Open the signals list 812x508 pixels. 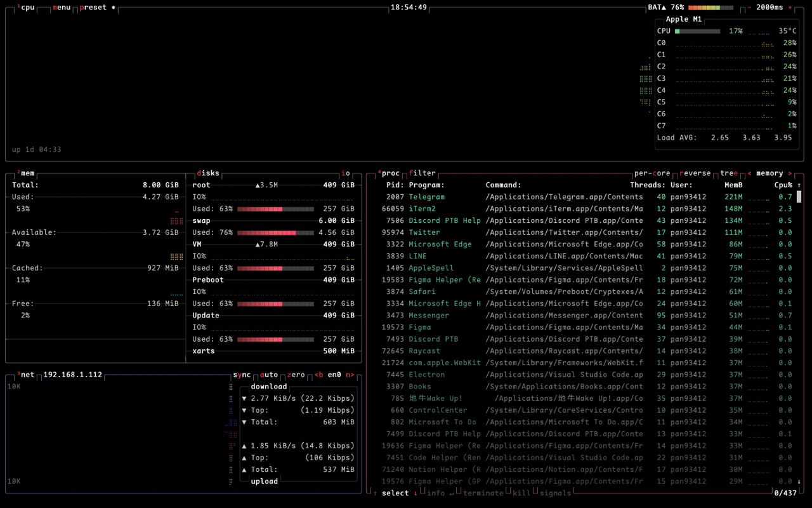pos(555,493)
